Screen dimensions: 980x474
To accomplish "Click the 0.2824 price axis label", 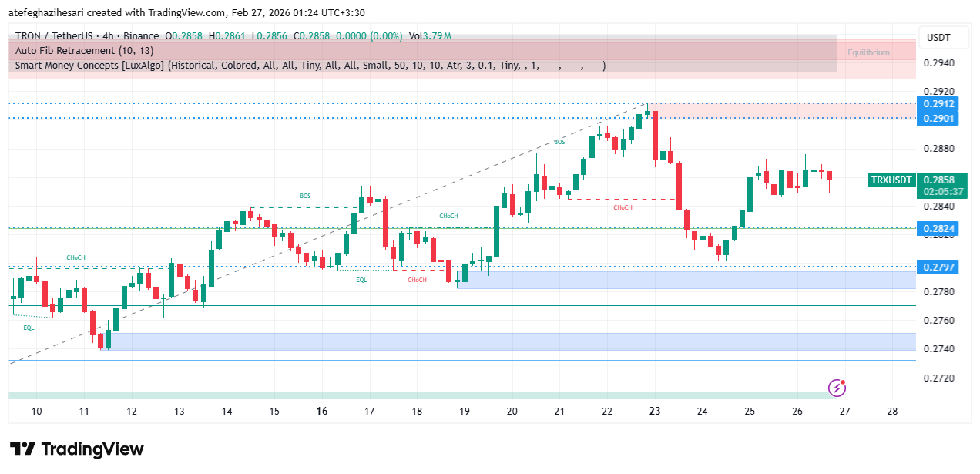I will coord(938,228).
